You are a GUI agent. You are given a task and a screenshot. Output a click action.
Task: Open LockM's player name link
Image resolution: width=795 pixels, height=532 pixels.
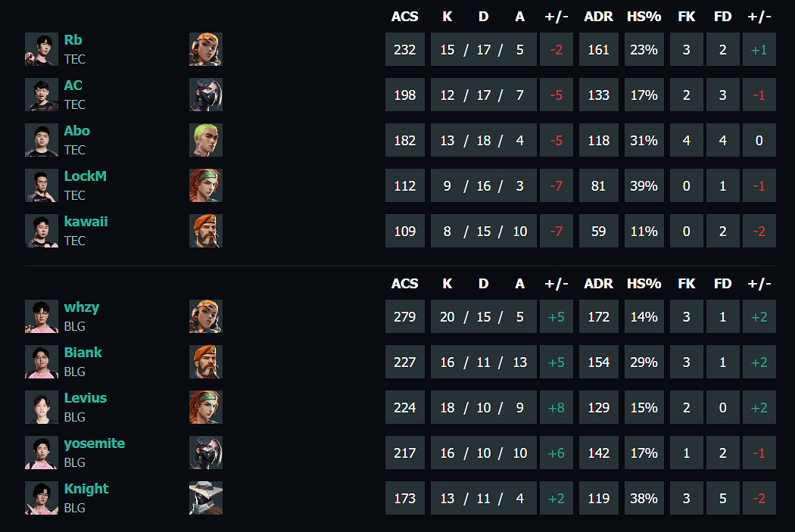tap(85, 176)
